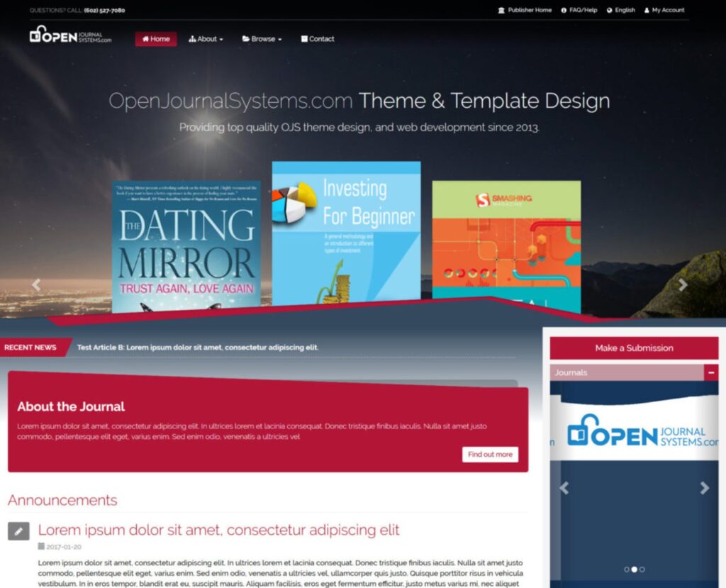Open the Contact page from navigation
Viewport: 726px width, 588px height.
click(318, 39)
